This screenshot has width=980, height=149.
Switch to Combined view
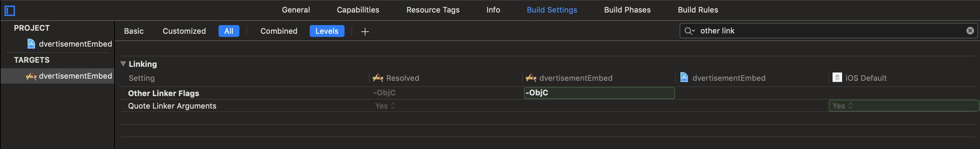click(x=279, y=31)
